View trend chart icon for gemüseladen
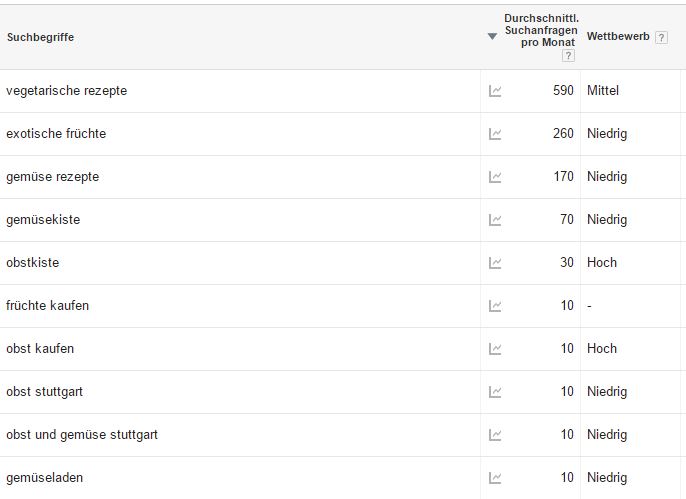686x499 pixels. tap(495, 478)
